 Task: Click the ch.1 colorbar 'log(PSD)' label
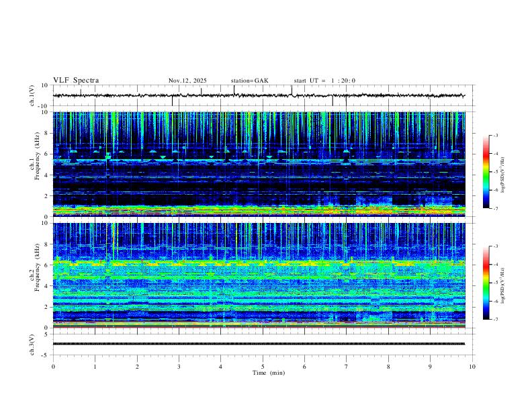click(x=503, y=175)
